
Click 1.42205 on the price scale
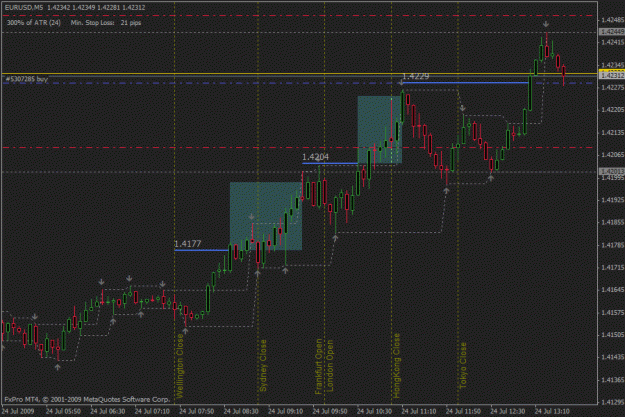point(613,110)
